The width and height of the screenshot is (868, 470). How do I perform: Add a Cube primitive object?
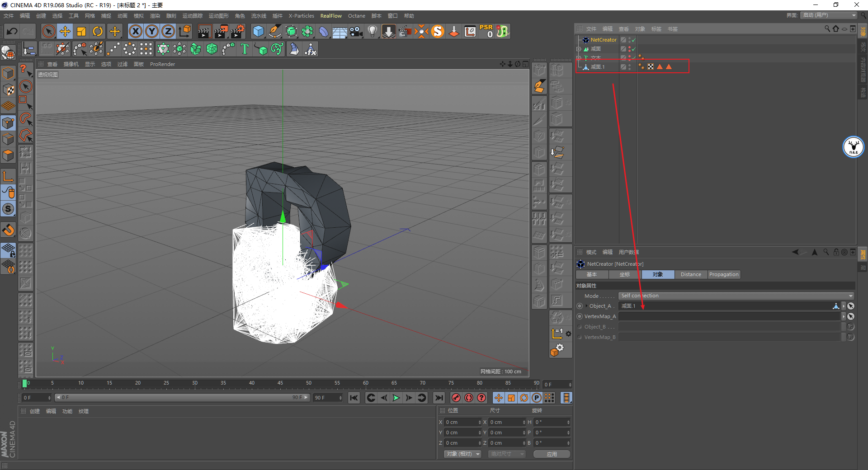coord(258,31)
